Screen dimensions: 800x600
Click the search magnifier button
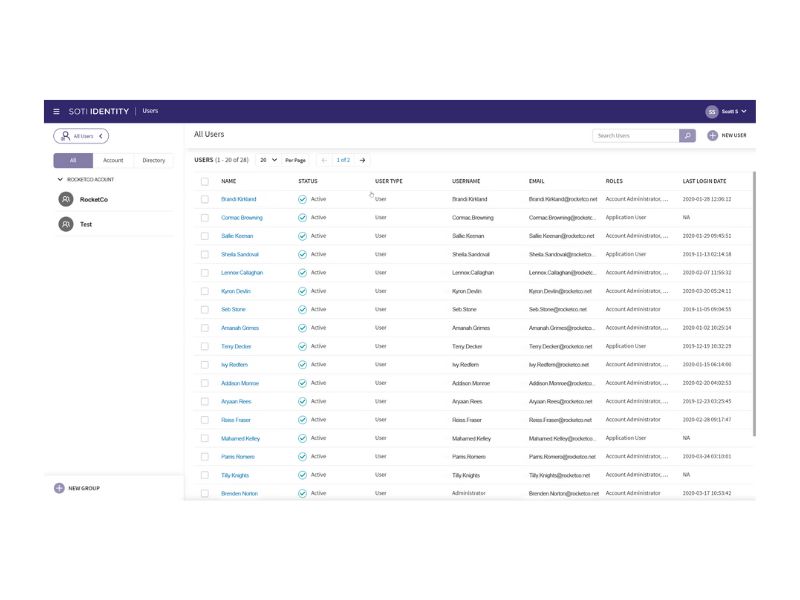[x=687, y=136]
